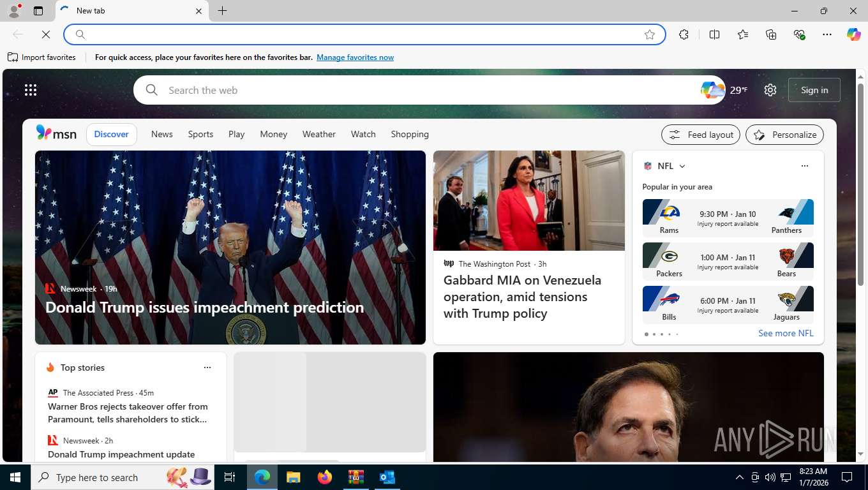Open the volume speaker tray icon
868x490 pixels.
(770, 477)
